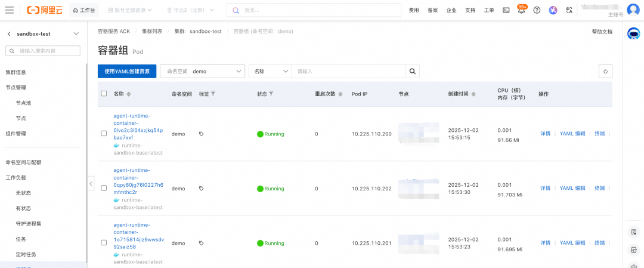Focus the top global search field

[314, 10]
